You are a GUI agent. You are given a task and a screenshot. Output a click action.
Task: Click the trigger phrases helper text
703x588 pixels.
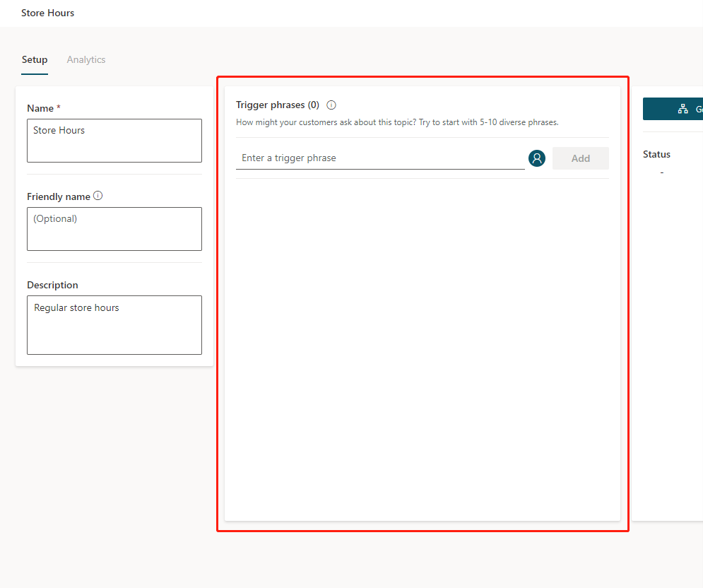397,122
